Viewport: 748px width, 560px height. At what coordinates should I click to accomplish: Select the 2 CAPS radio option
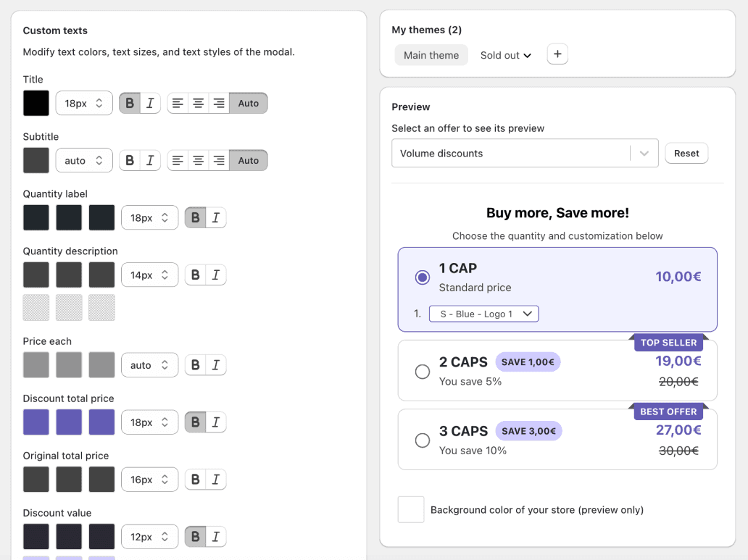422,371
